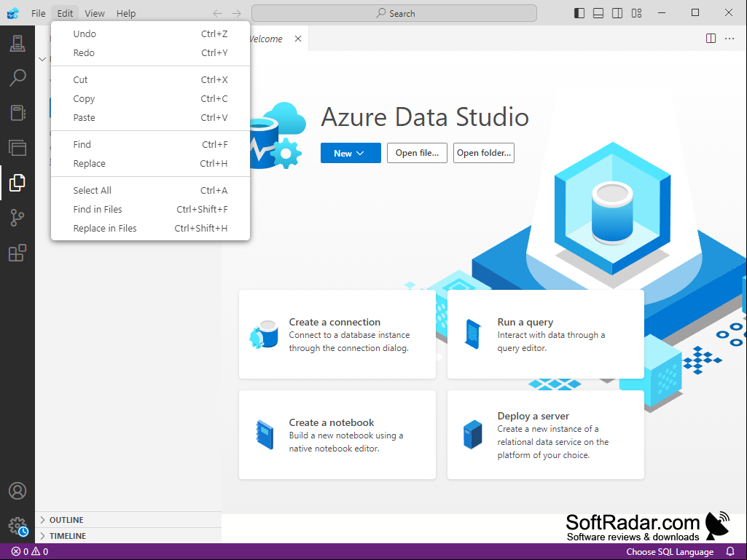
Task: Go back with the left arrow
Action: click(x=217, y=13)
